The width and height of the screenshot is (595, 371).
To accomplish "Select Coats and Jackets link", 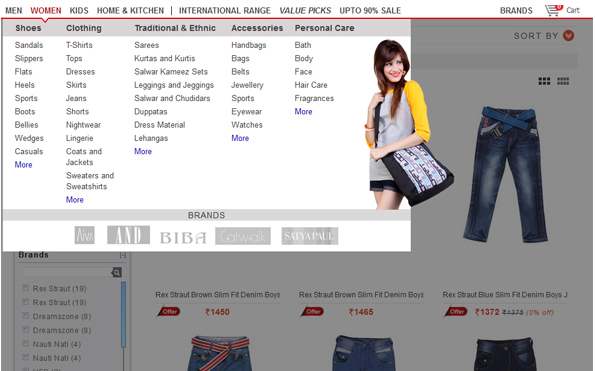I will [84, 157].
